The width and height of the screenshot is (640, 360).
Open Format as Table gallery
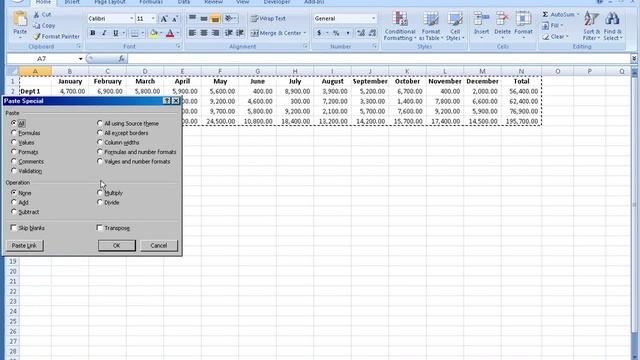pyautogui.click(x=431, y=26)
